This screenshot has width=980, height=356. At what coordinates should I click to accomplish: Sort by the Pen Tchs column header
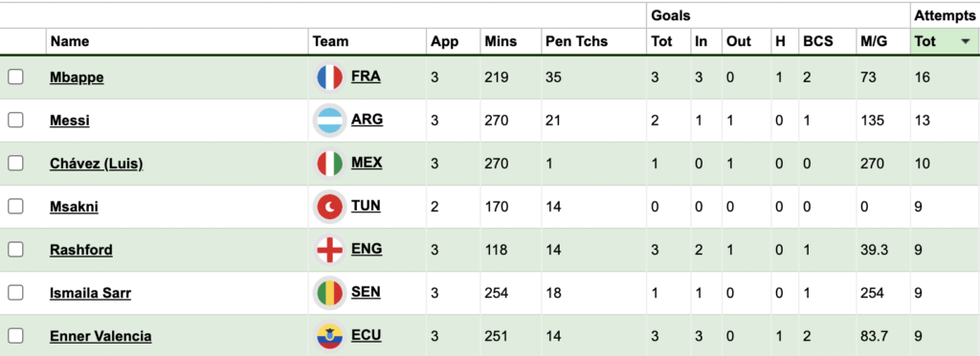[576, 42]
